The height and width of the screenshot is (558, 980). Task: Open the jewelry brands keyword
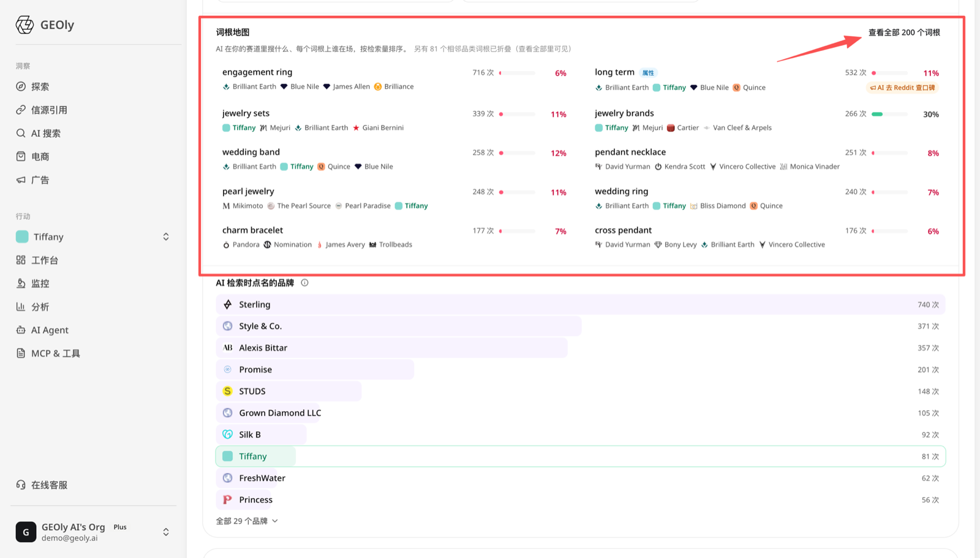(624, 113)
